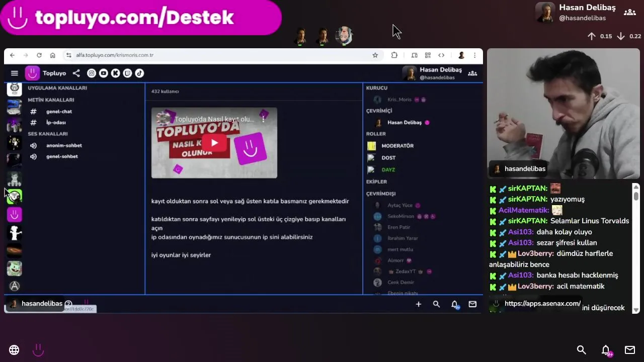This screenshot has width=644, height=362.
Task: Open the site info icon in address bar
Action: pyautogui.click(x=68, y=55)
